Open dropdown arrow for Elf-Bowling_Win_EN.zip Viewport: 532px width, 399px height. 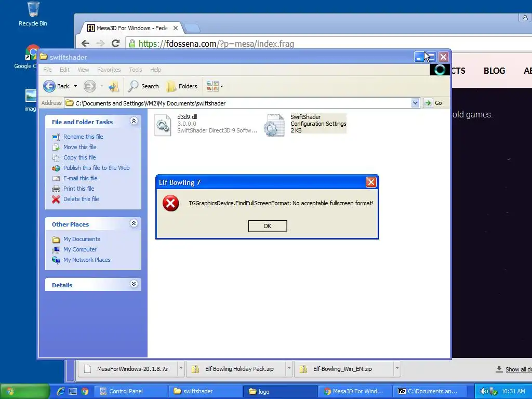(x=396, y=368)
